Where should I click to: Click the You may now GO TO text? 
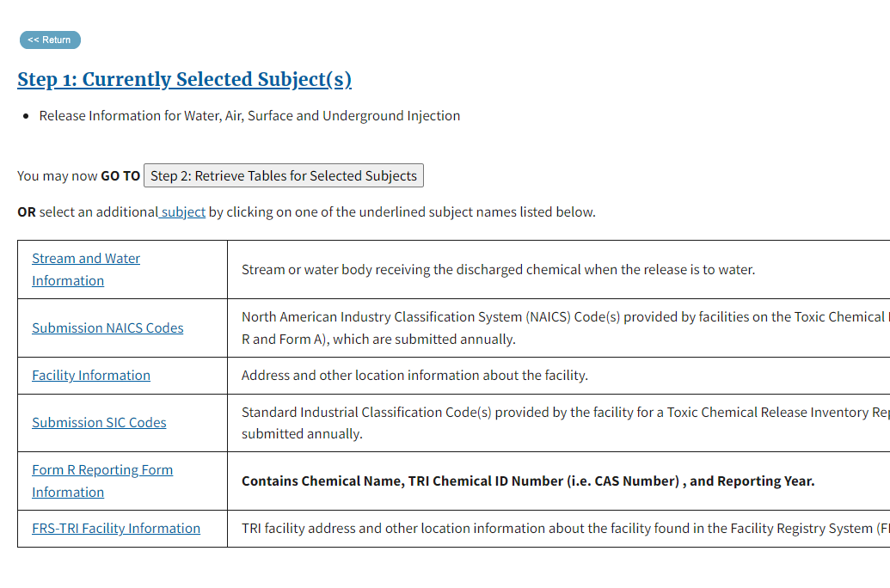(x=77, y=175)
